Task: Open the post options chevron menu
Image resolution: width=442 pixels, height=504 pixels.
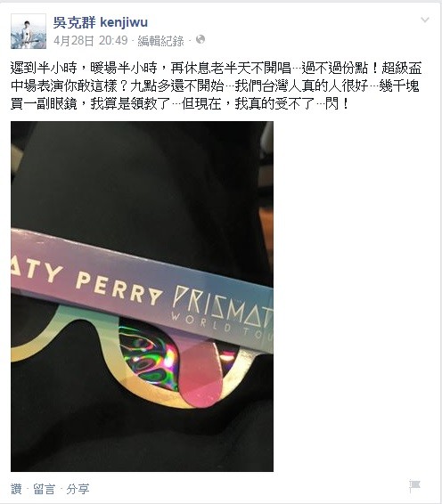Action: point(425,20)
